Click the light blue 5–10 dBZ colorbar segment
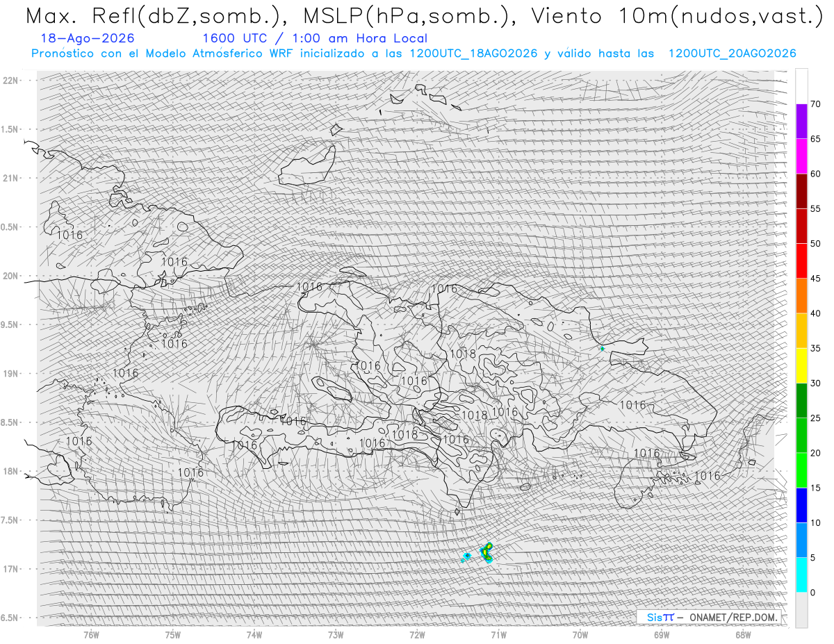834x644 pixels. [x=801, y=540]
